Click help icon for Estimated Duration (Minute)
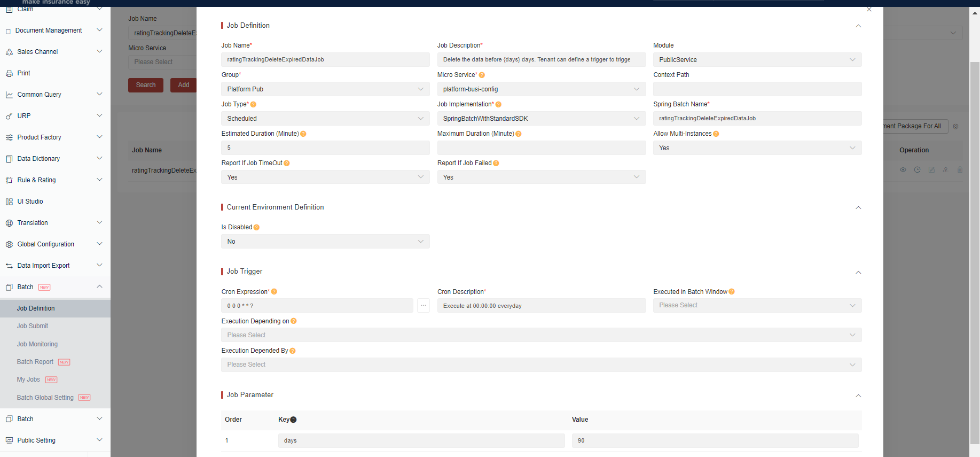Image resolution: width=980 pixels, height=457 pixels. point(303,134)
